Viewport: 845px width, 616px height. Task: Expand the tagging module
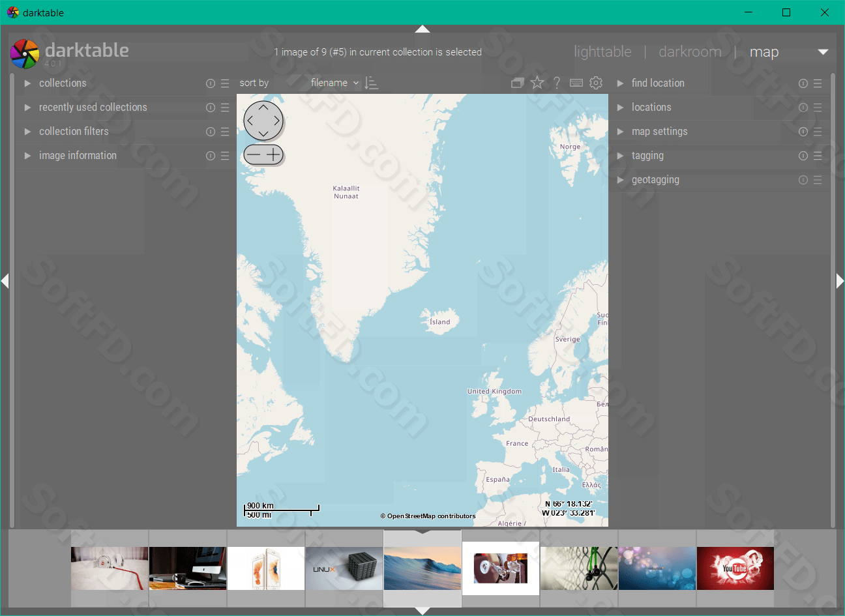pyautogui.click(x=620, y=156)
